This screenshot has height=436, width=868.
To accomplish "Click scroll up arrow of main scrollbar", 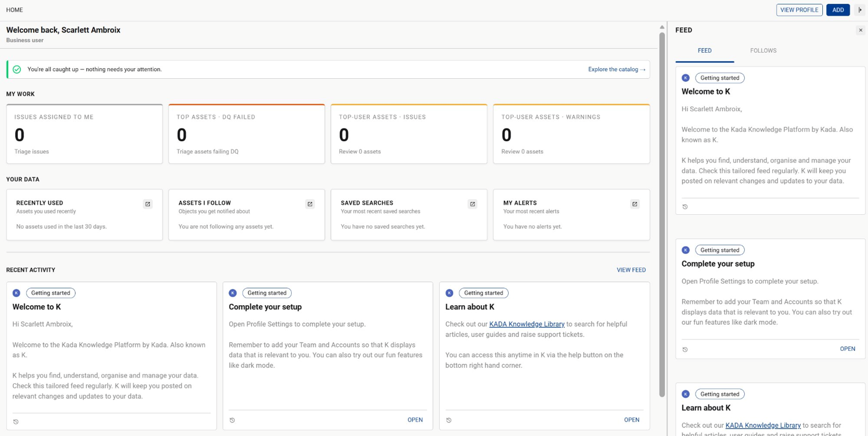I will click(662, 27).
